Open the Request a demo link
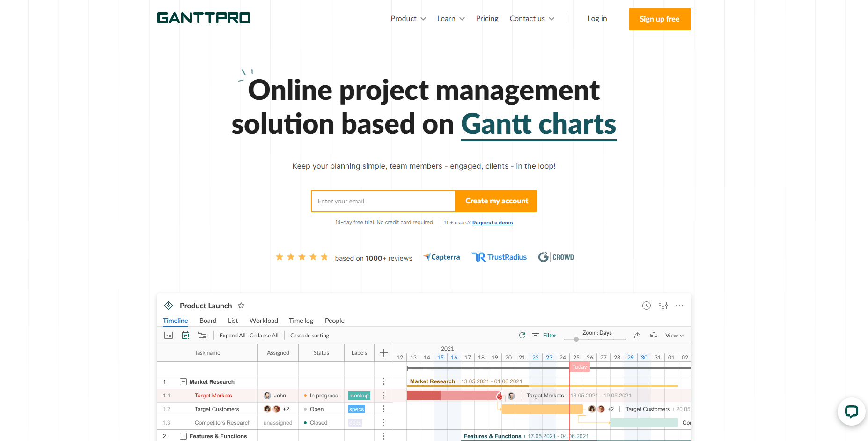The image size is (868, 441). pyautogui.click(x=492, y=222)
